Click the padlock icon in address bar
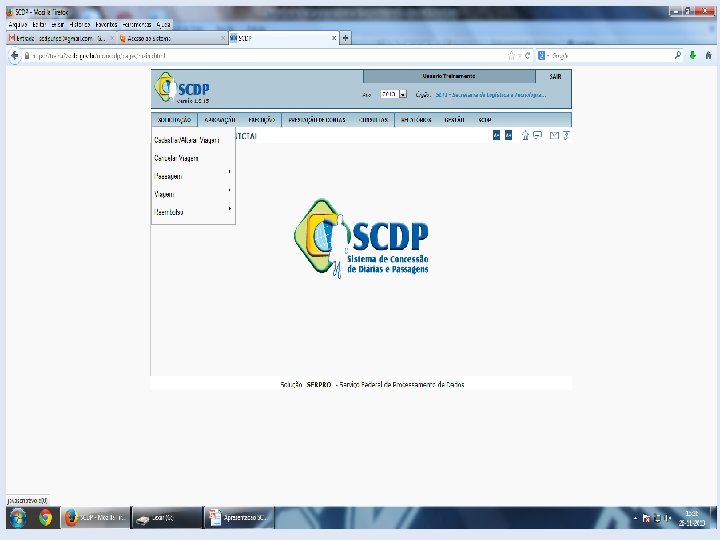Screen dimensions: 720x540 27,56
